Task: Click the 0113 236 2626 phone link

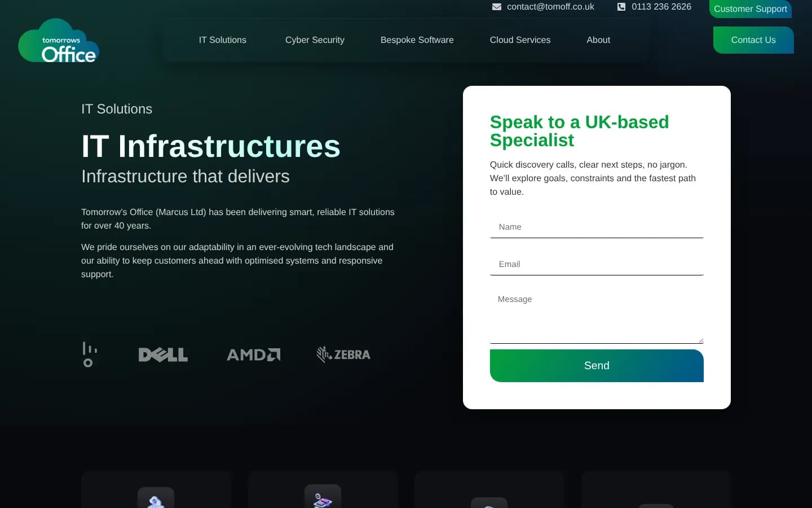Action: 661,7
